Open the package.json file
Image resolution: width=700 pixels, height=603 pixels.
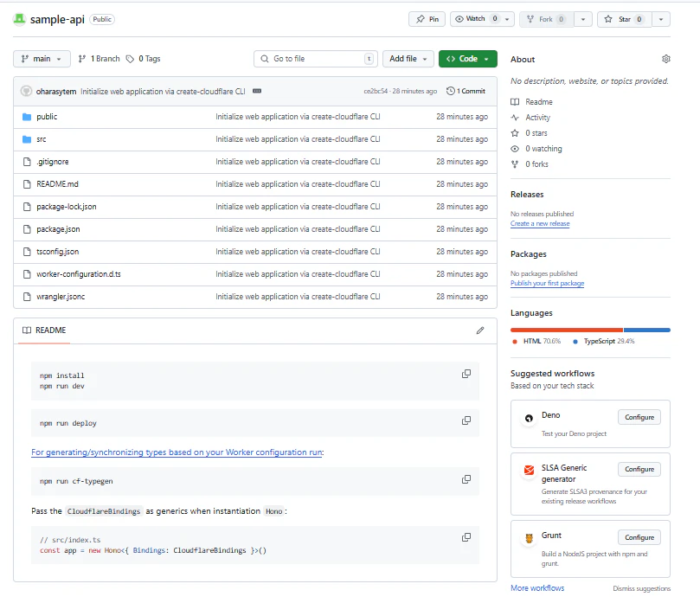coord(58,229)
